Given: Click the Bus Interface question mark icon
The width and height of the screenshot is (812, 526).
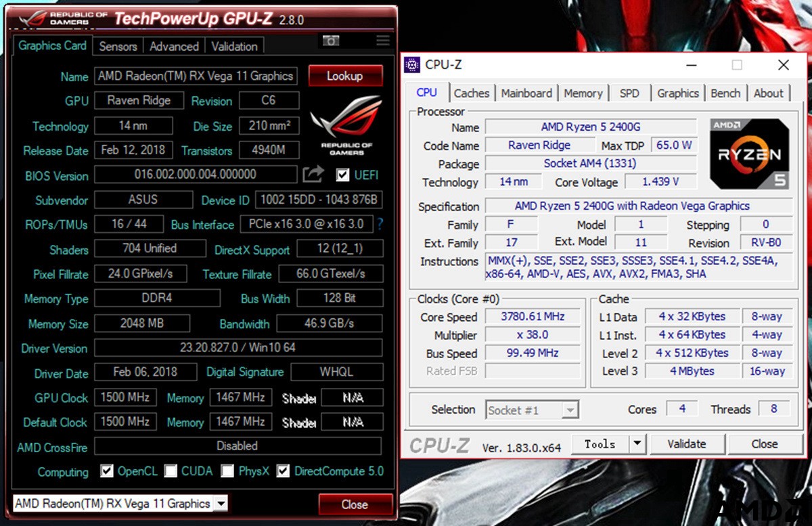Looking at the screenshot, I should point(380,223).
